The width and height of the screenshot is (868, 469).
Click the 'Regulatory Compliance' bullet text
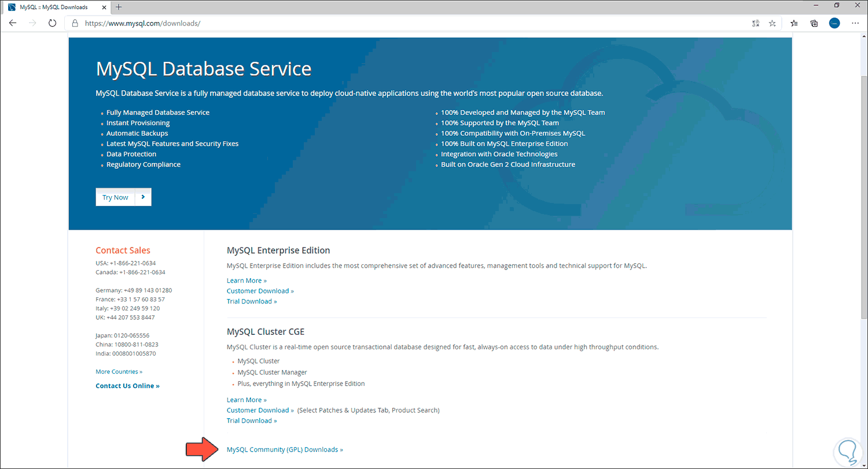(144, 164)
